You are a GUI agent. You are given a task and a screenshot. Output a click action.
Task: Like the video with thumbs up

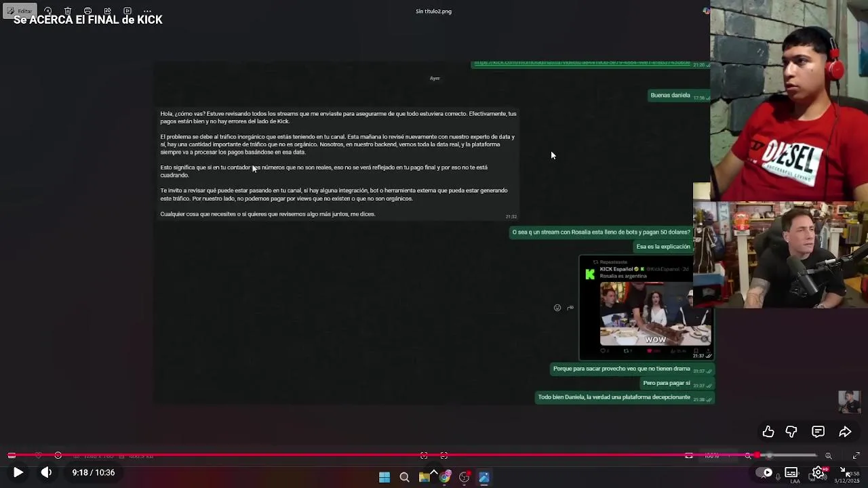coord(768,432)
